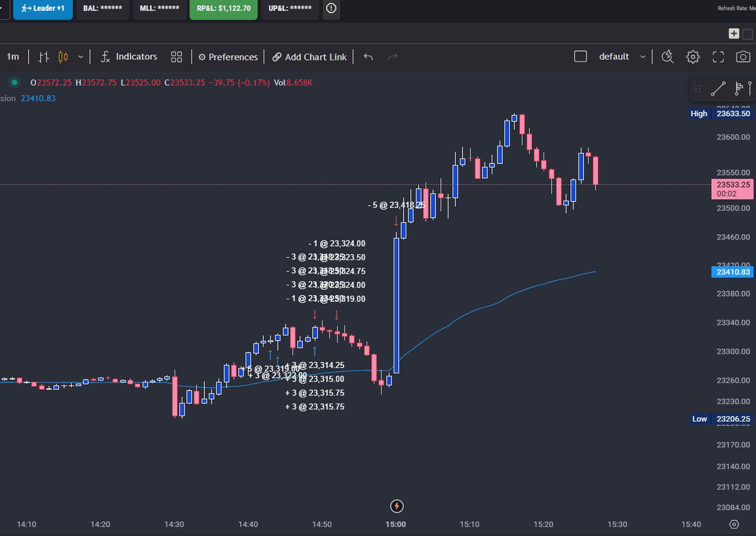756x536 pixels.
Task: Click the -39.75 (-0.17%) change value
Action: click(x=241, y=83)
